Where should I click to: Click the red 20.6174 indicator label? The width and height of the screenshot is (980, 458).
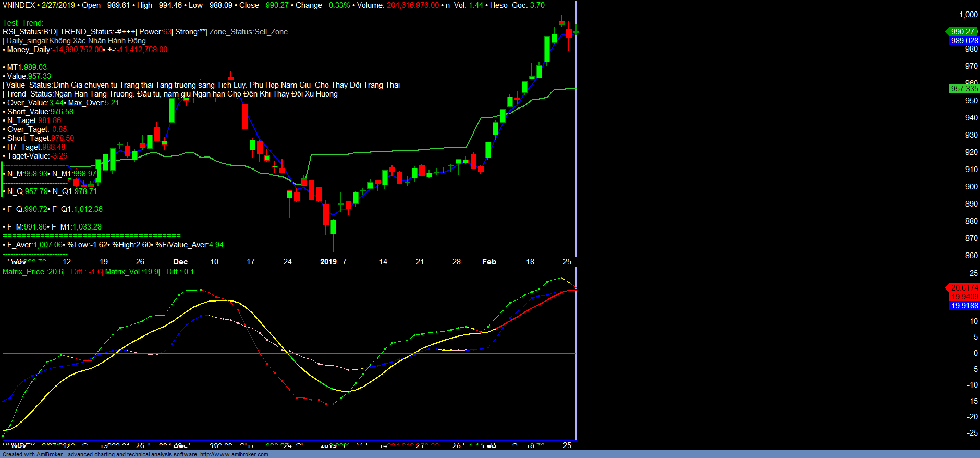(x=964, y=288)
